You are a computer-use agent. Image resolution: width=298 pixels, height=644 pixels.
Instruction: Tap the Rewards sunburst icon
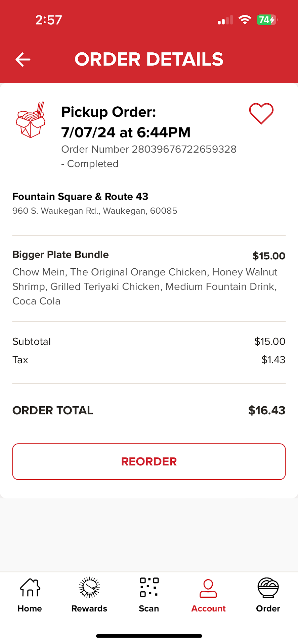(89, 587)
